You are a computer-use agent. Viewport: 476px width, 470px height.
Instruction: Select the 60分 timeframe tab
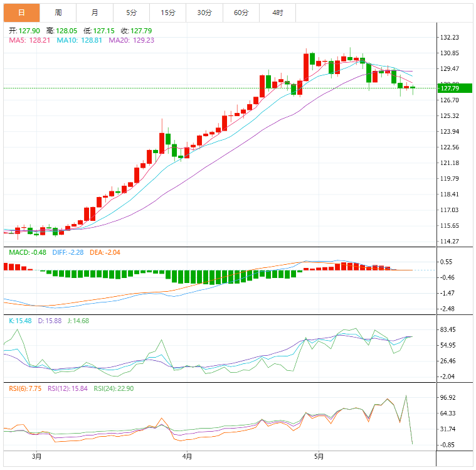(x=241, y=13)
